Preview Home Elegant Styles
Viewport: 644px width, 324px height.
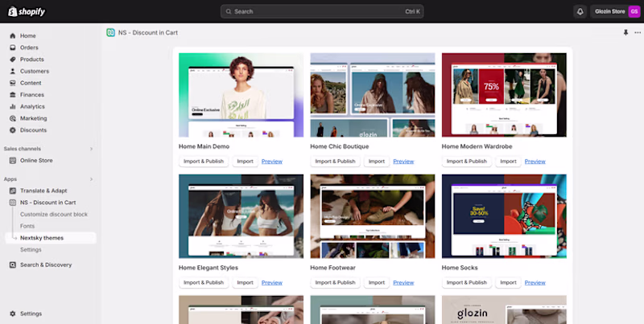(x=272, y=282)
